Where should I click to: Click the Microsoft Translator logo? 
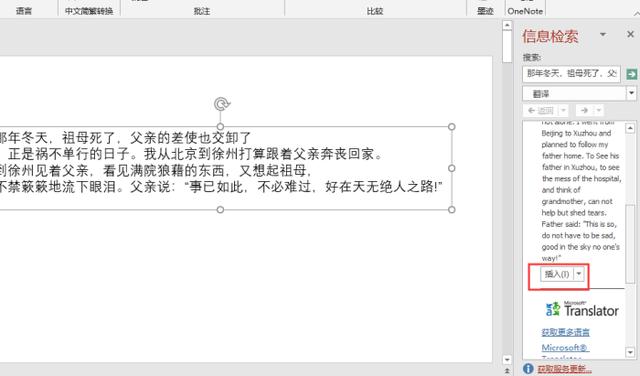pyautogui.click(x=582, y=309)
